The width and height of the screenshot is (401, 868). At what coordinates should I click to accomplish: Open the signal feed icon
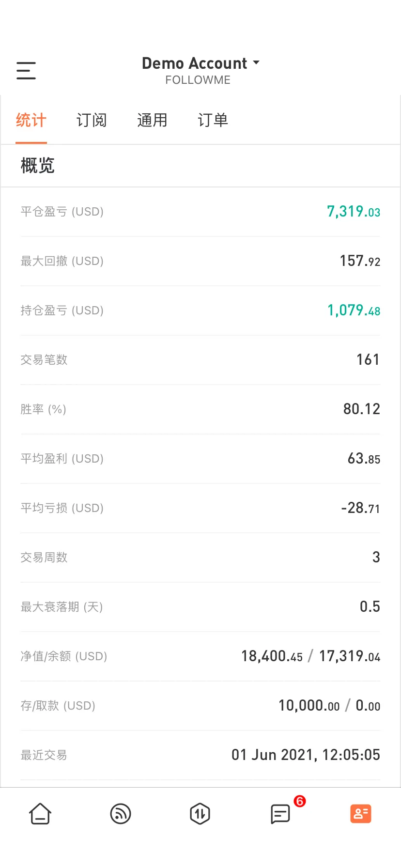(121, 814)
